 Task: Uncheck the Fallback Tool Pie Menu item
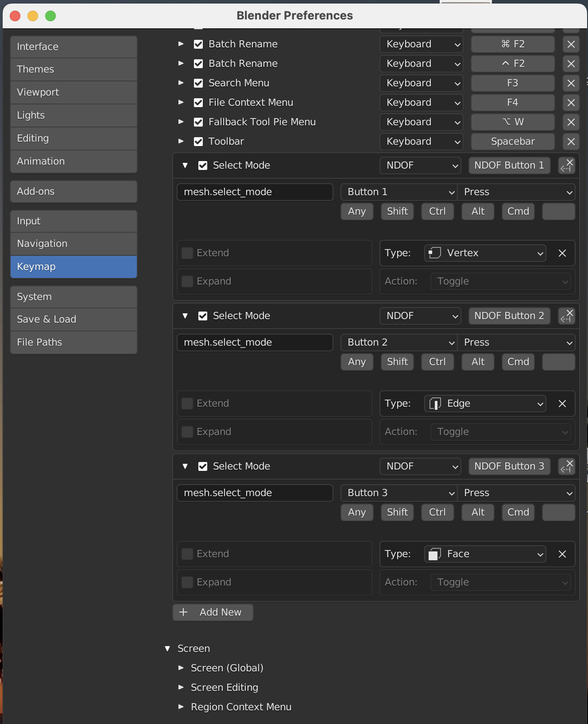click(x=198, y=122)
